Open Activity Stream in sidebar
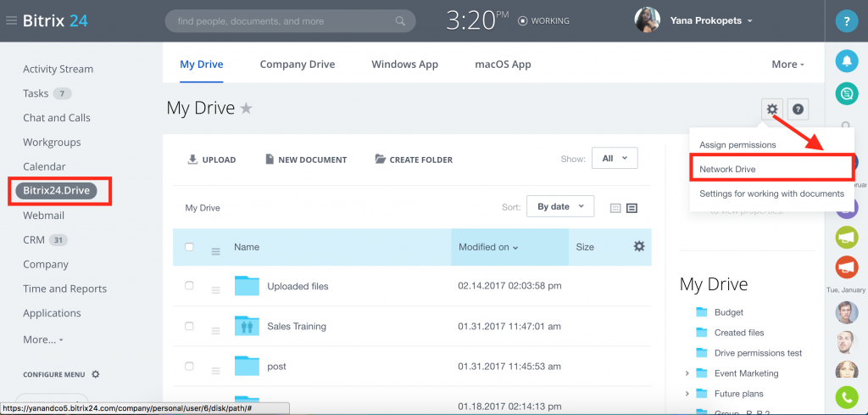Screen dimensions: 868x415 pos(58,70)
